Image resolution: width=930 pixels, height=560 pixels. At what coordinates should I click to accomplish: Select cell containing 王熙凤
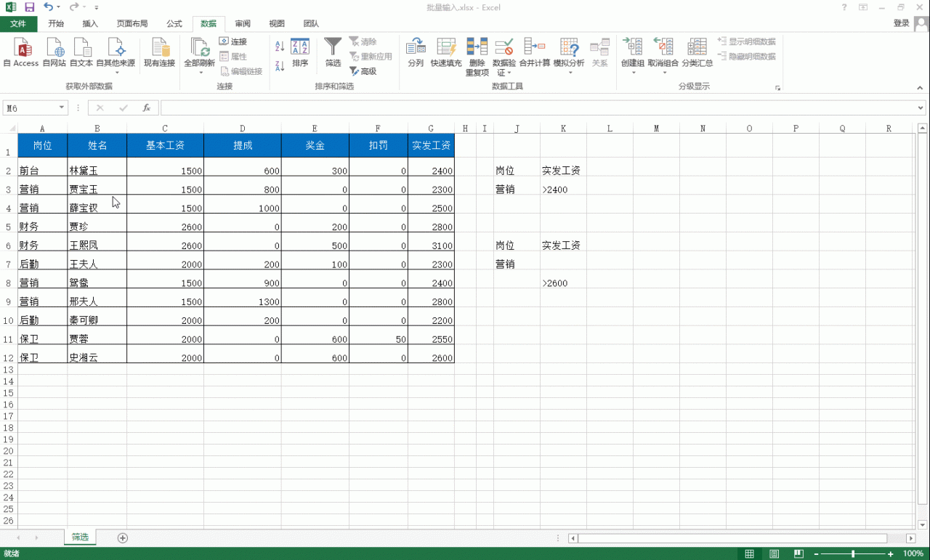(x=97, y=242)
